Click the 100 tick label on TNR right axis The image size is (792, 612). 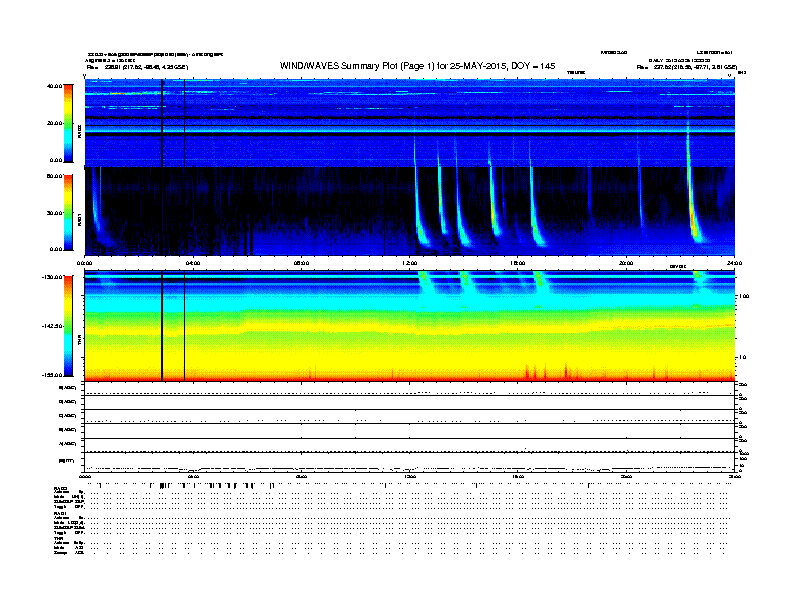pyautogui.click(x=744, y=296)
